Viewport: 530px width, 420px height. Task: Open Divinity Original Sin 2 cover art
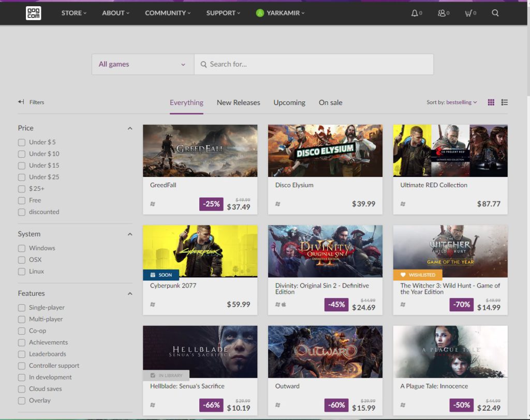tap(325, 251)
